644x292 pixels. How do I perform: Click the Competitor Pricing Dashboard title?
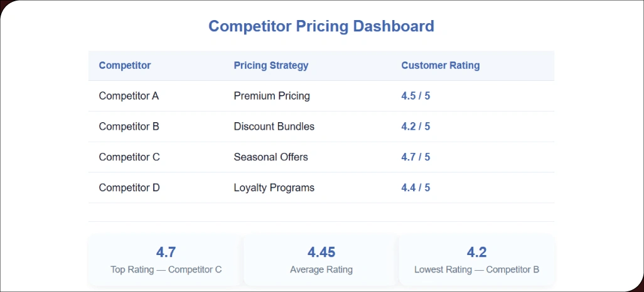[321, 26]
